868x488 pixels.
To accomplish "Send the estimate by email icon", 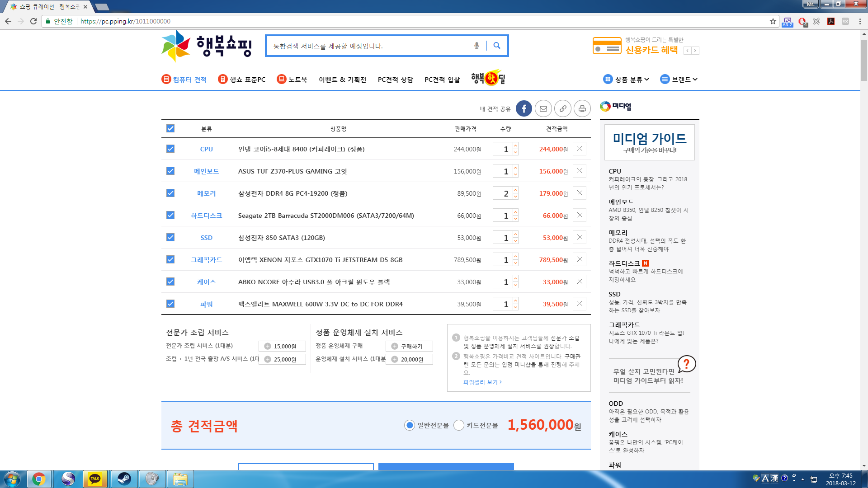I will tap(543, 108).
